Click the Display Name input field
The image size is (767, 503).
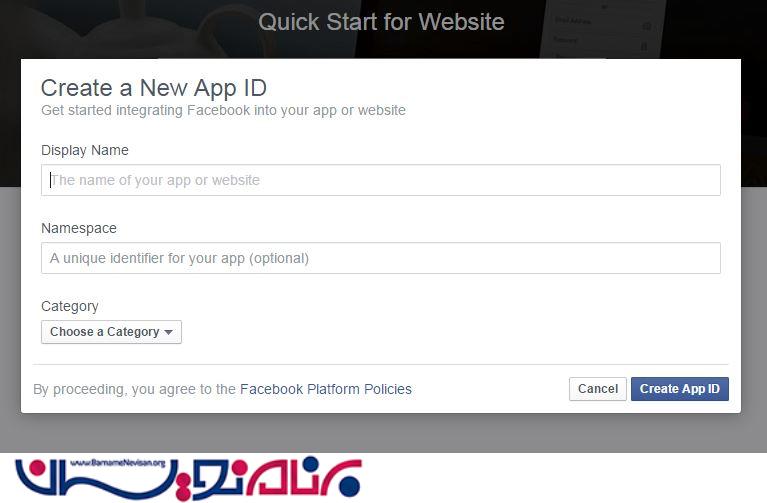(381, 180)
